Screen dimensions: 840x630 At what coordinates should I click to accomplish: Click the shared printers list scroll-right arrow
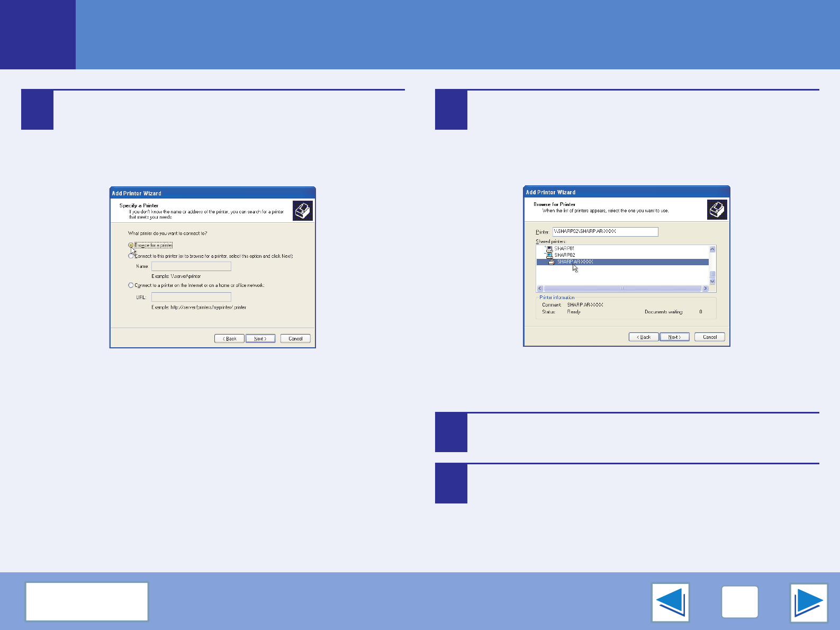point(705,289)
